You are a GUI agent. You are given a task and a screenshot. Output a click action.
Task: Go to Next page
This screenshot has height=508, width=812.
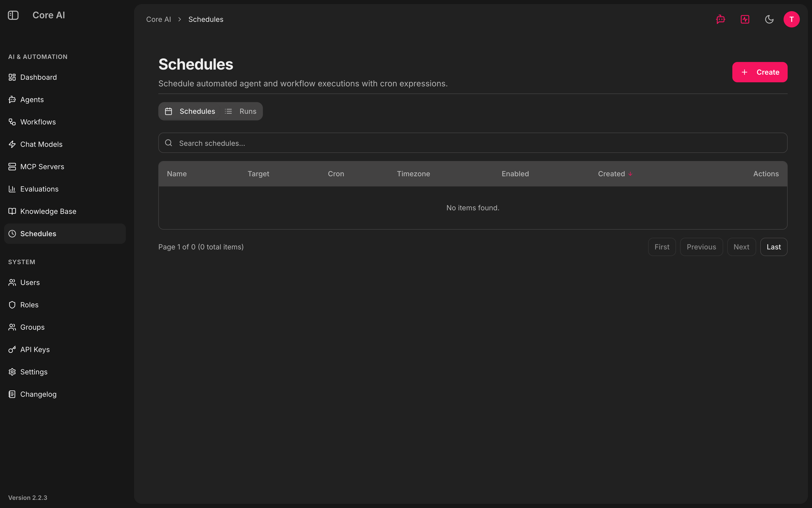(x=741, y=247)
